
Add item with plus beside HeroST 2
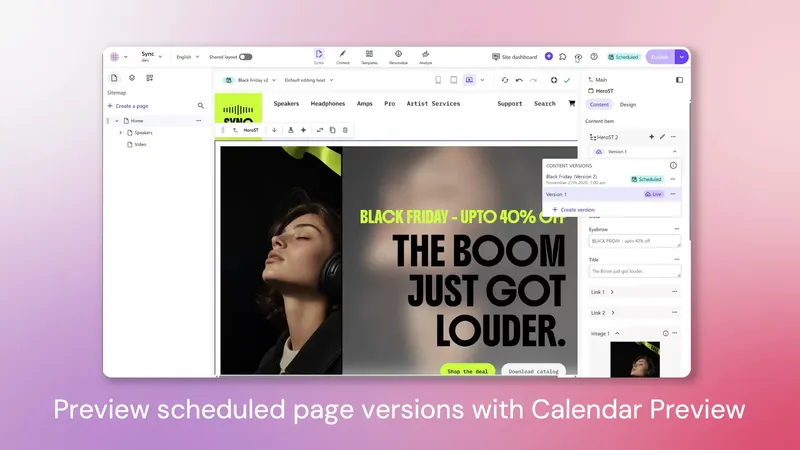(651, 137)
